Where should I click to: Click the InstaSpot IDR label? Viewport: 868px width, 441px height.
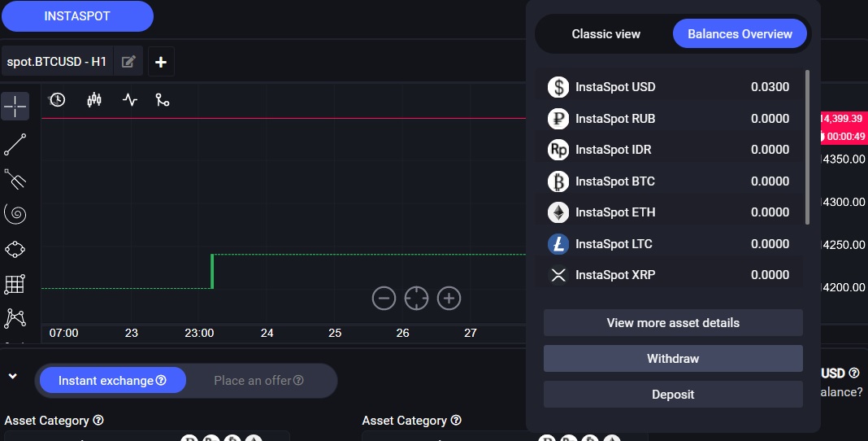click(x=614, y=150)
